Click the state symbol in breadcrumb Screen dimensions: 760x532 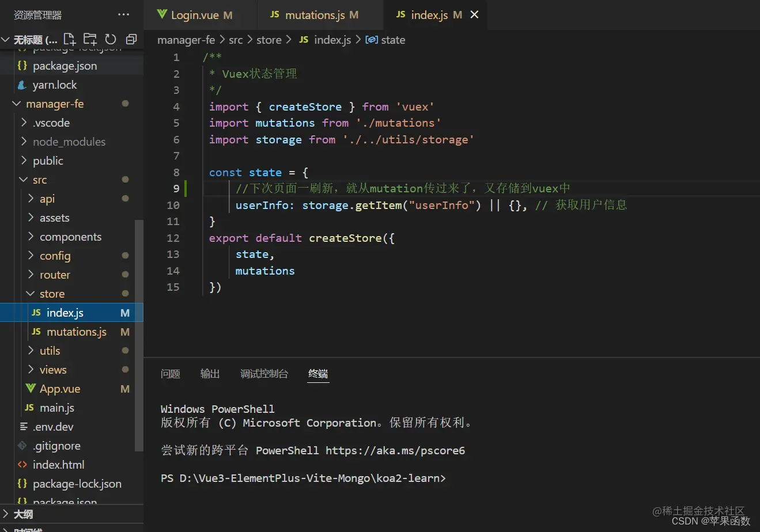pyautogui.click(x=385, y=40)
